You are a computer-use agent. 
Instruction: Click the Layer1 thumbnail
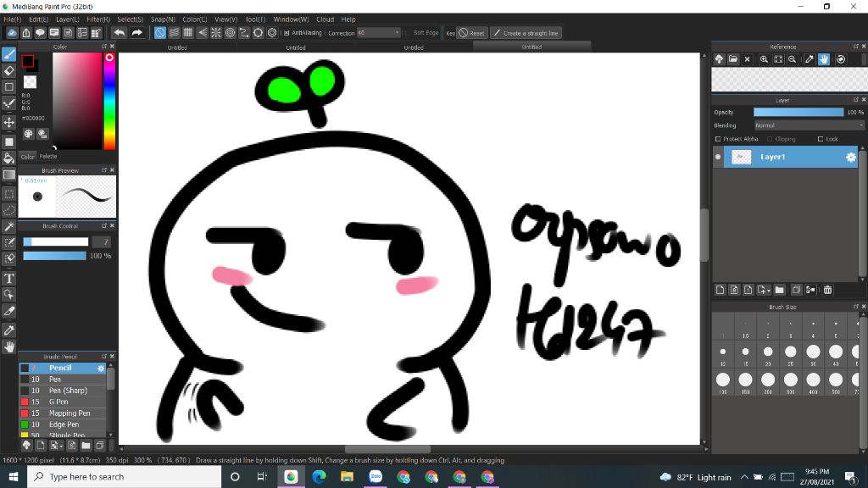click(x=741, y=157)
